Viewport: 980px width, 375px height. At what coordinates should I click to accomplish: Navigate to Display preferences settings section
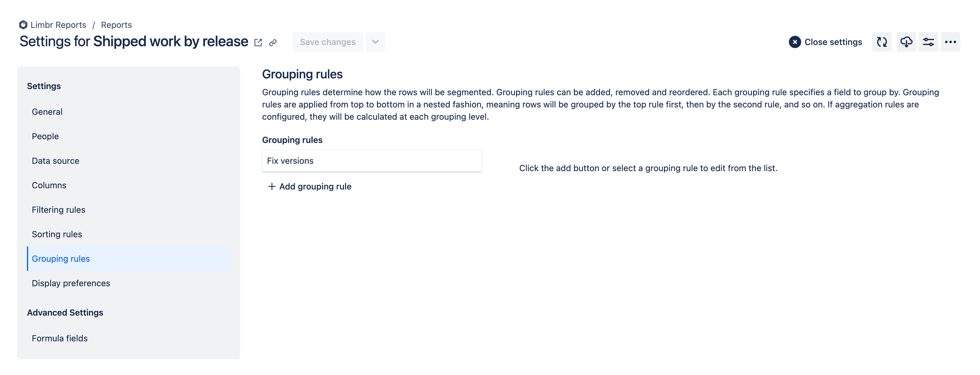coord(71,283)
